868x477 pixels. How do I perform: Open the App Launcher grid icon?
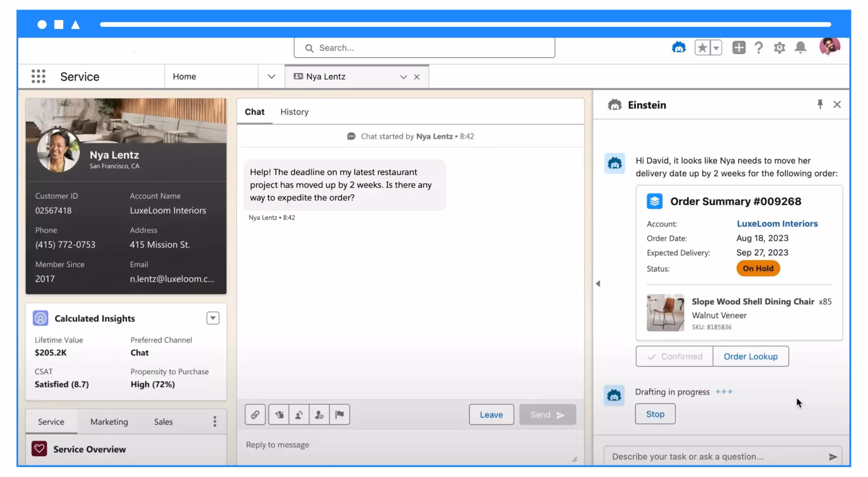(x=38, y=76)
